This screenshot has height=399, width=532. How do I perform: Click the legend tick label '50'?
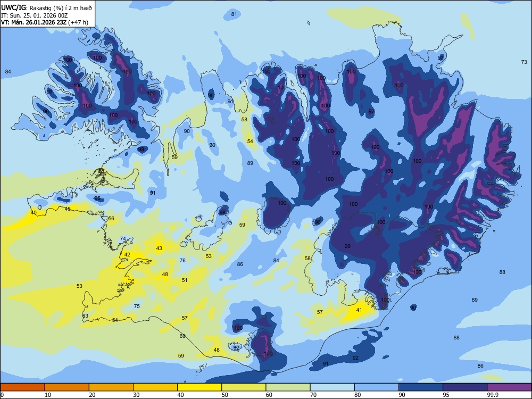pos(225,395)
